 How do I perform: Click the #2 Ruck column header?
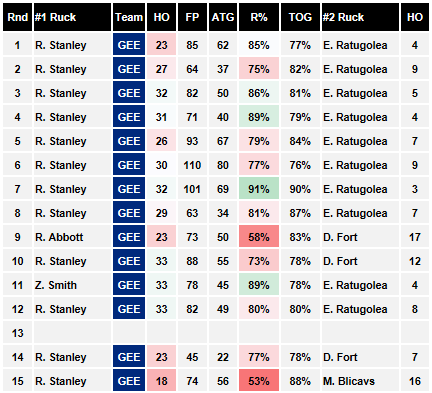click(360, 17)
